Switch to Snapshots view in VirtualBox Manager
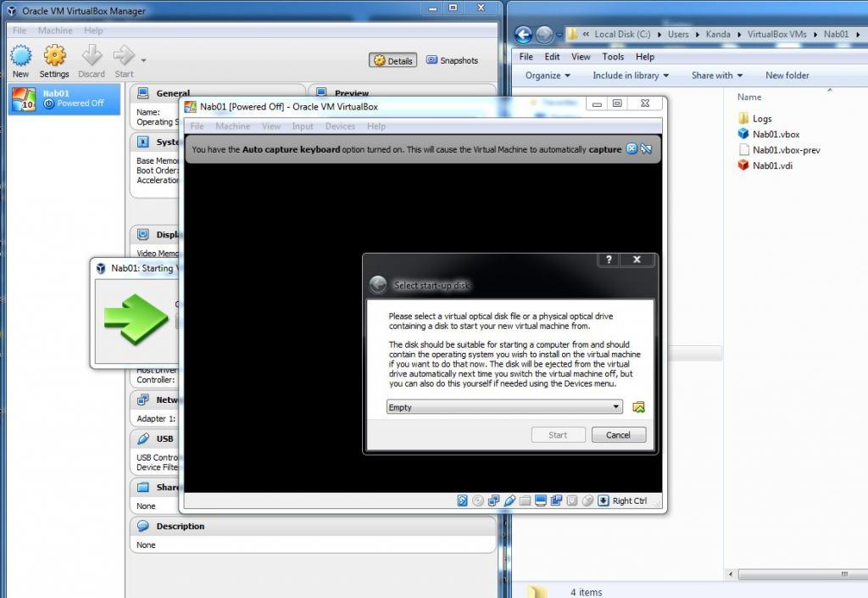The height and width of the screenshot is (598, 868). pos(453,60)
